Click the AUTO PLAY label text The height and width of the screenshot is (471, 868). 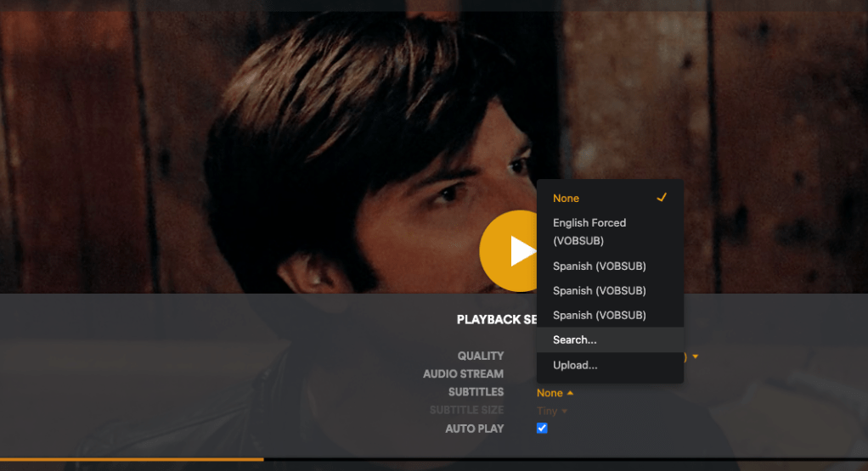[x=474, y=429]
